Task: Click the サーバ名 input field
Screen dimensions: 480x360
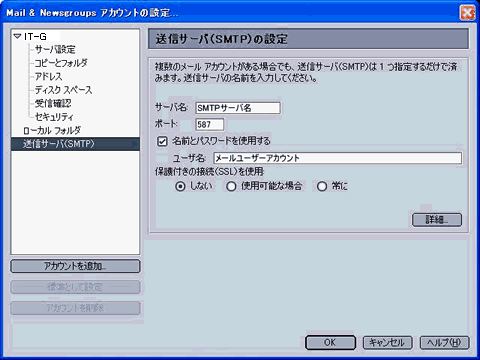Action: point(238,108)
